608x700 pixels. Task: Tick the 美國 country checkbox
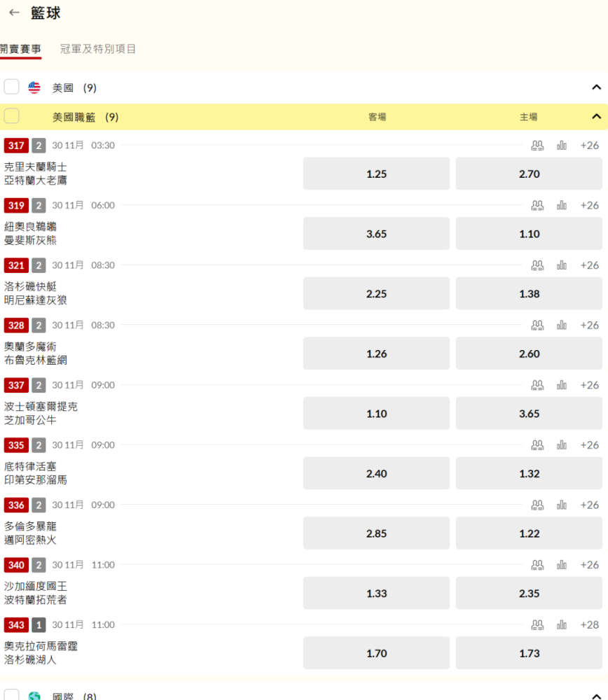coord(12,87)
